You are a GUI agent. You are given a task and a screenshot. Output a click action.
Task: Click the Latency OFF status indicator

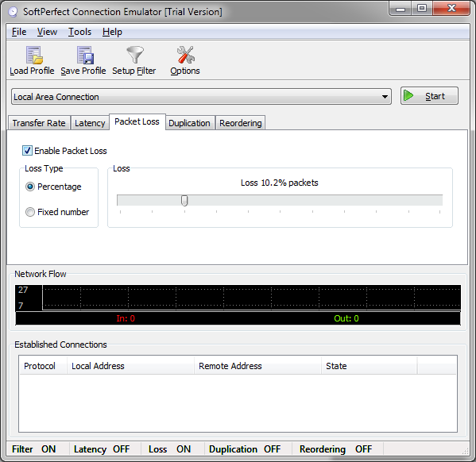[x=102, y=449]
